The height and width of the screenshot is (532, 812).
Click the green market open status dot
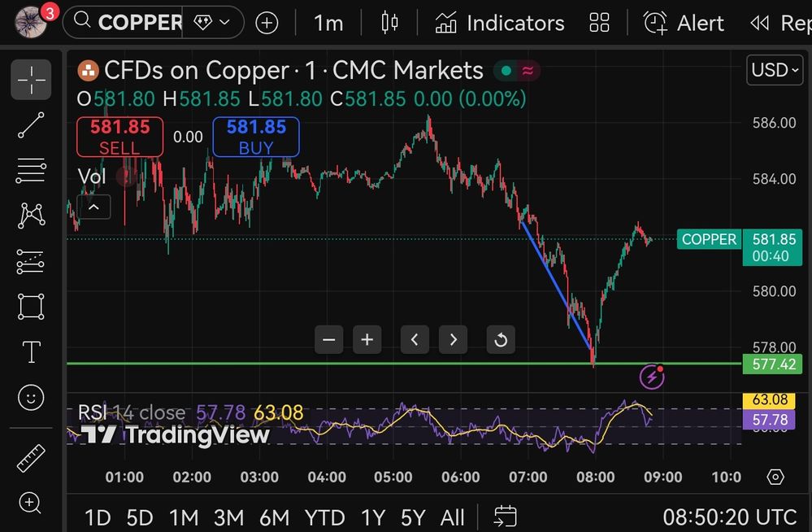click(x=507, y=70)
